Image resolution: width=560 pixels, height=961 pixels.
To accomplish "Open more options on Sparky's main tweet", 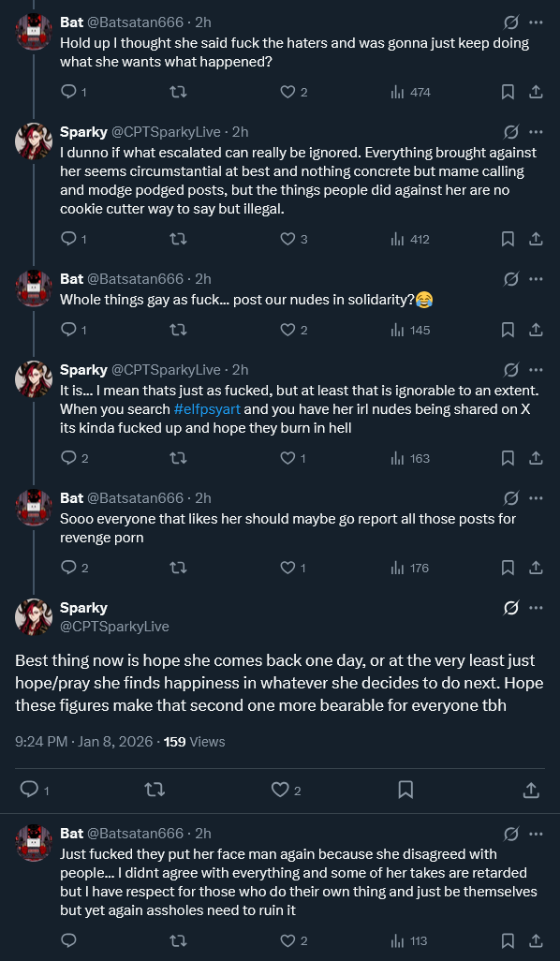I will point(536,608).
